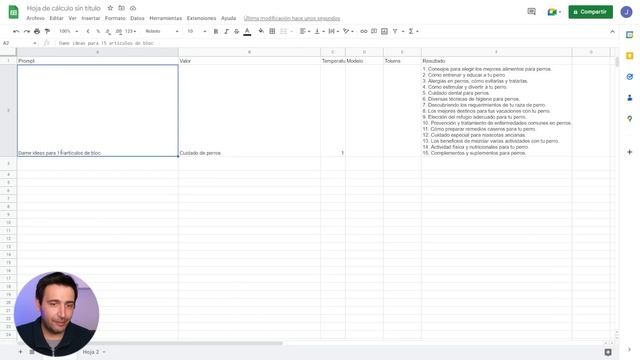Open Contacts in side panel

point(629,98)
